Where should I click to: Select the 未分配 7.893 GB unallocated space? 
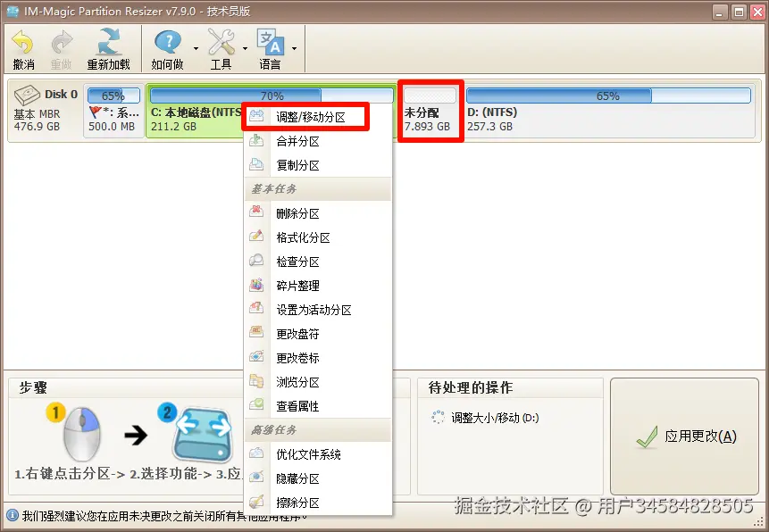click(430, 112)
